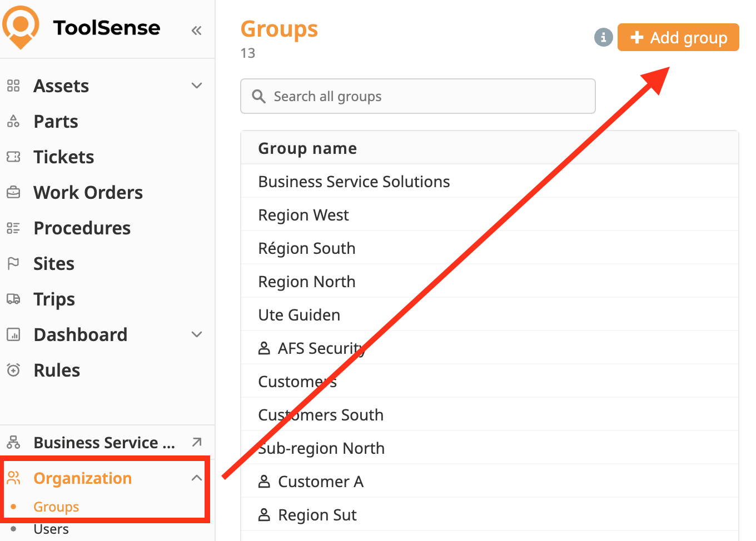Open the Customer A group row
Image resolution: width=756 pixels, height=541 pixels.
[321, 482]
